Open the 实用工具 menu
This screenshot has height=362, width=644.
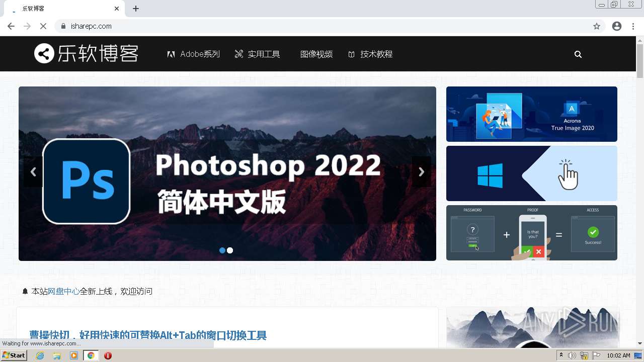point(257,54)
